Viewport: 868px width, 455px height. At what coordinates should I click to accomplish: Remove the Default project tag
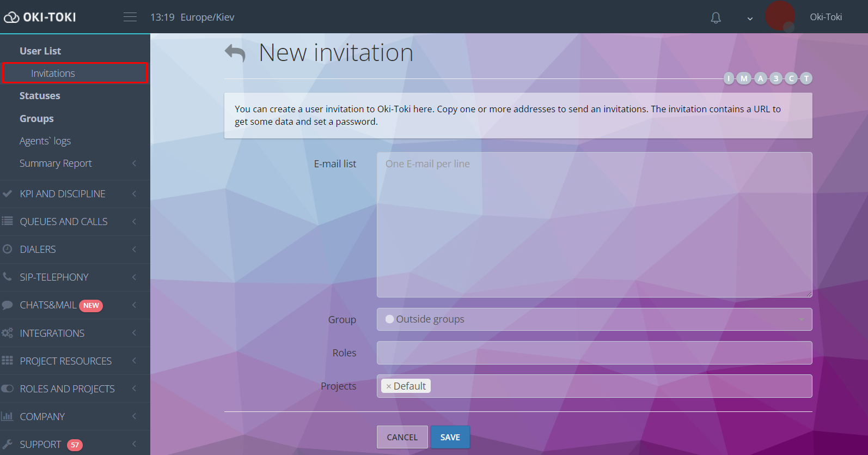tap(389, 386)
